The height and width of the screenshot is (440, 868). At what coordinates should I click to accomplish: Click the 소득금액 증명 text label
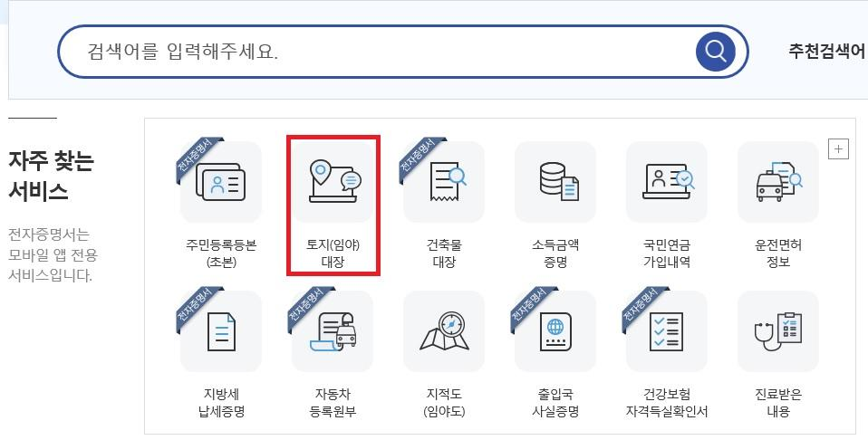pyautogui.click(x=555, y=253)
